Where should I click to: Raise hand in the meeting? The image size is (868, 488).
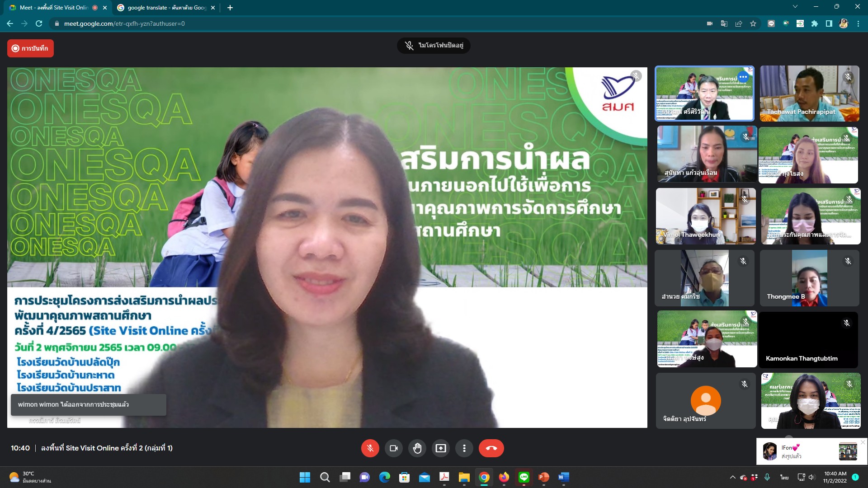pyautogui.click(x=417, y=448)
